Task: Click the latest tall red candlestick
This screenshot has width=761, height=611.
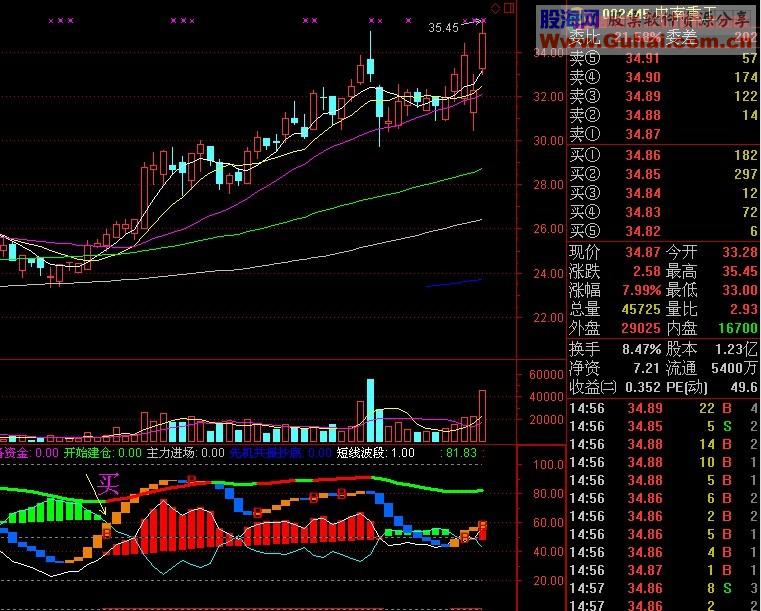Action: coord(482,50)
